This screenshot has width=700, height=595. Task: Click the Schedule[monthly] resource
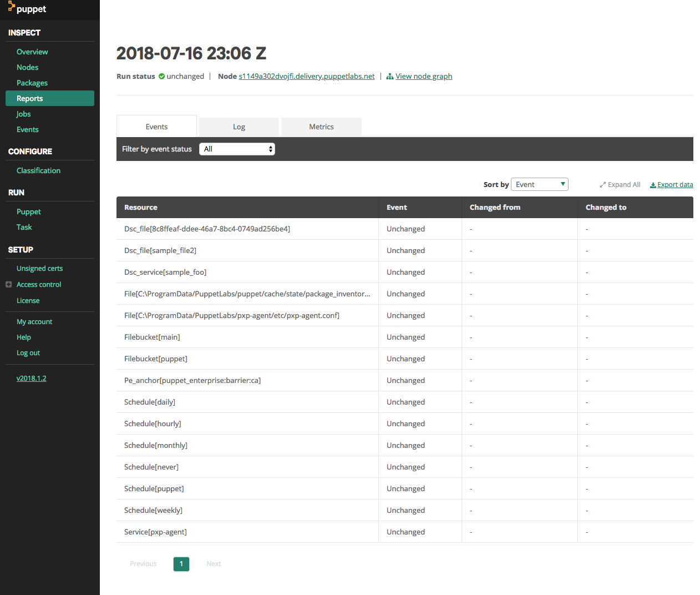tap(156, 445)
